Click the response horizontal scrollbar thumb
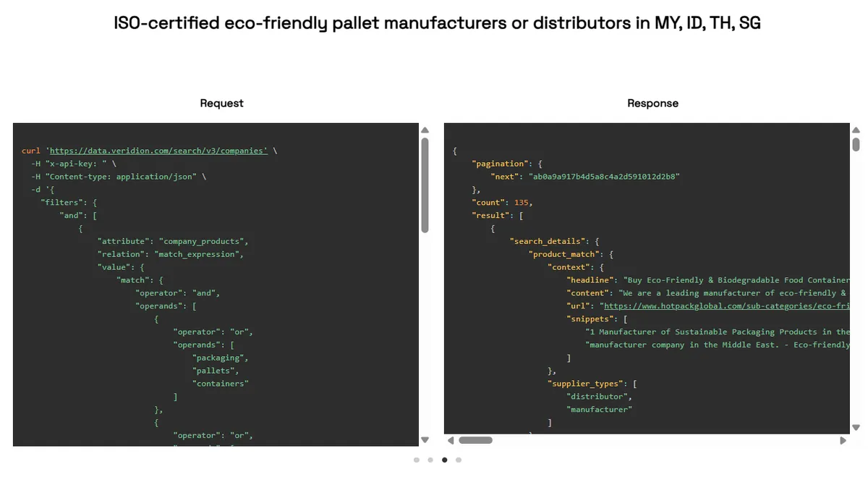The width and height of the screenshot is (868, 480). pyautogui.click(x=475, y=440)
